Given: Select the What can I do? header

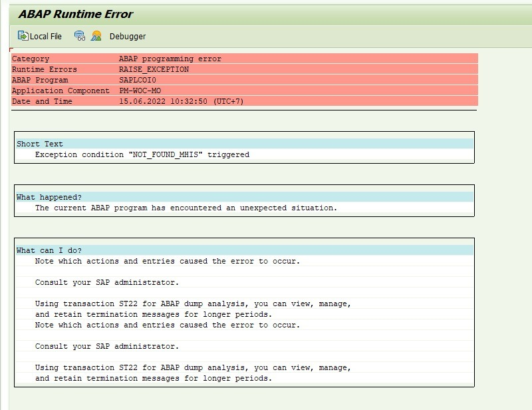Looking at the screenshot, I should click(49, 250).
